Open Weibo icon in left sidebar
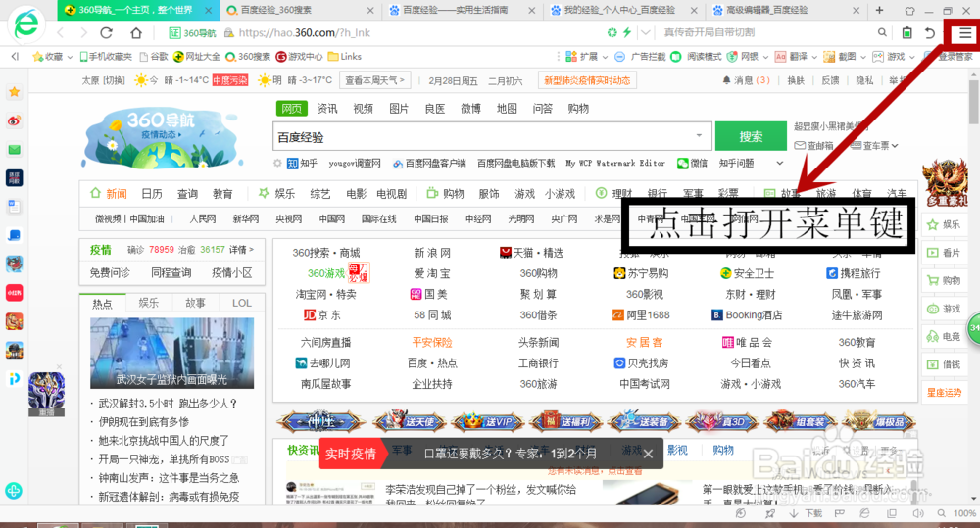Image resolution: width=980 pixels, height=528 pixels. [15, 120]
